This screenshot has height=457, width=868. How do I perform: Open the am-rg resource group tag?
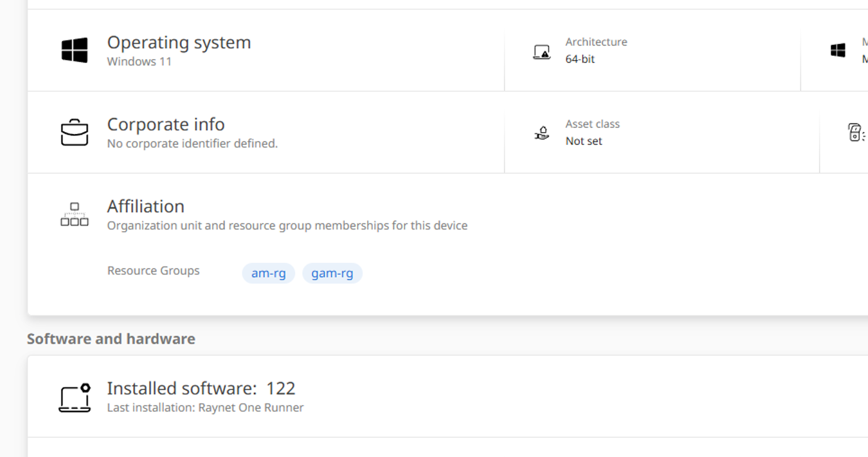(x=268, y=273)
